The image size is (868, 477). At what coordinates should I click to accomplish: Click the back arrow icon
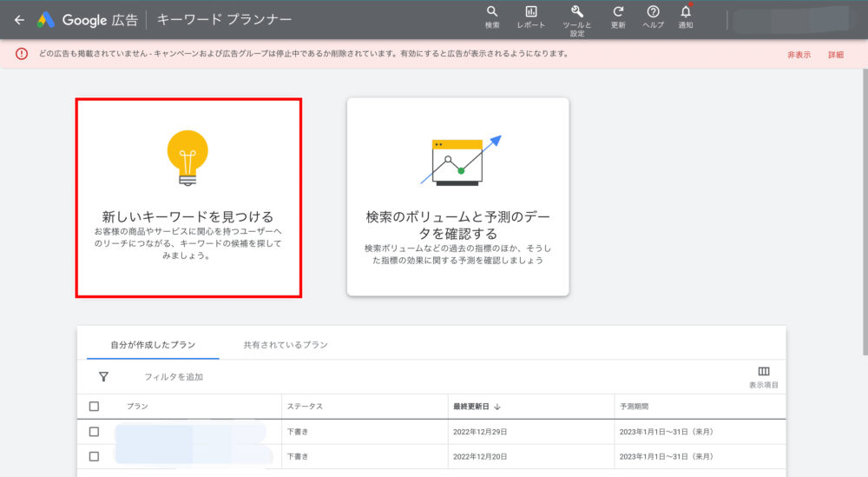click(x=19, y=19)
